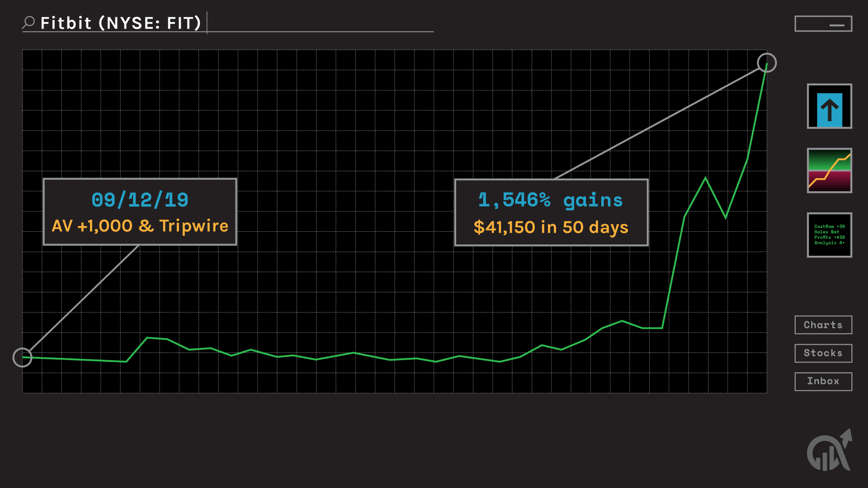Select the circle marker at chart peak
This screenshot has width=868, height=488.
(x=767, y=63)
